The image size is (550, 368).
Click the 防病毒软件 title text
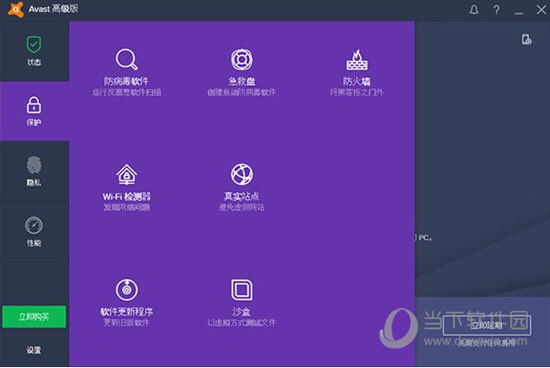pos(126,81)
